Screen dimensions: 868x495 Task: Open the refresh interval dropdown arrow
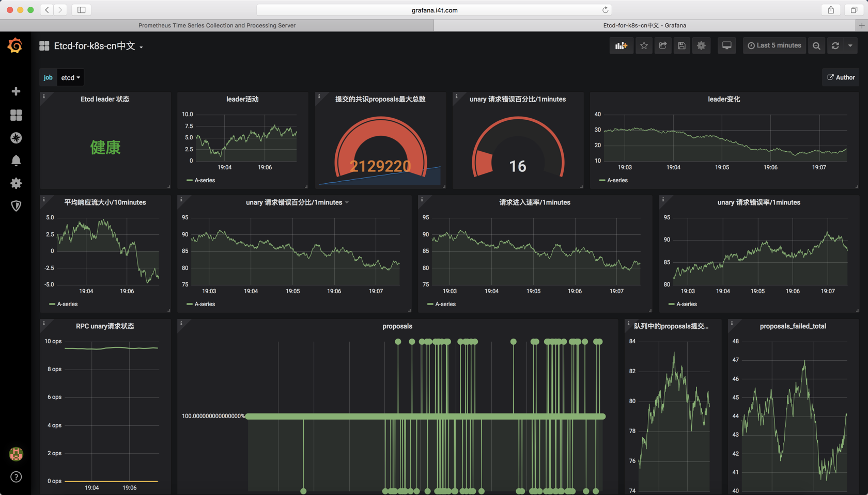(850, 45)
